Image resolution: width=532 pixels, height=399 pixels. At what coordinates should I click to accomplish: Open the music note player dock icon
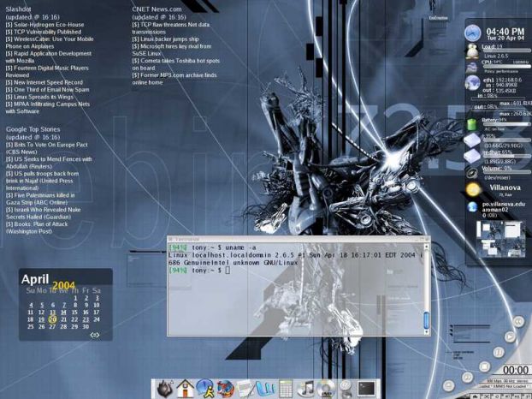(305, 389)
